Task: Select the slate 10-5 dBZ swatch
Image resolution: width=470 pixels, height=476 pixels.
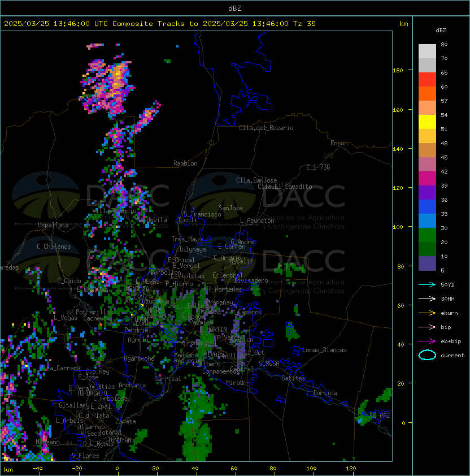Action: click(x=427, y=263)
